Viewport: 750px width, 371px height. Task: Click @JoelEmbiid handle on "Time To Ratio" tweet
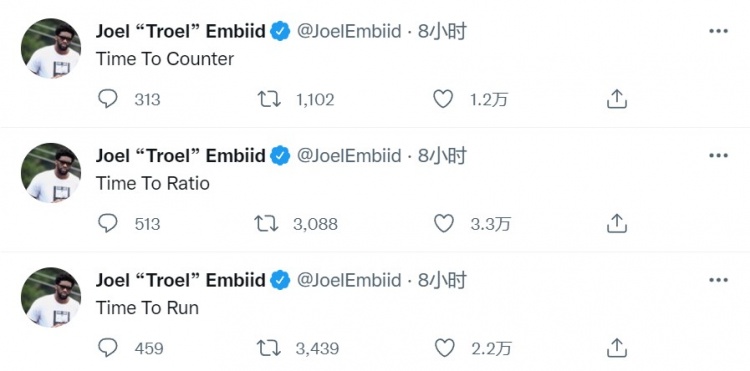(x=349, y=156)
